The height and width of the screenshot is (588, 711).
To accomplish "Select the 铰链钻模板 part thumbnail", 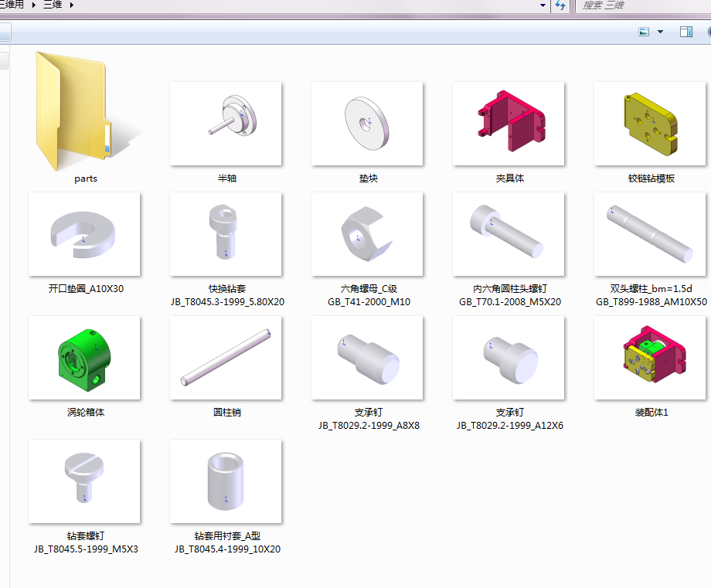I will click(650, 124).
